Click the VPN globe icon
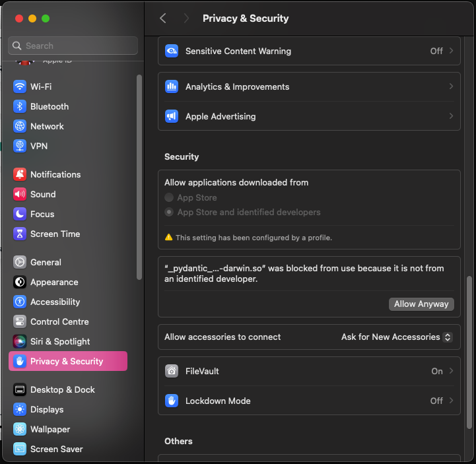The image size is (476, 464). [20, 146]
